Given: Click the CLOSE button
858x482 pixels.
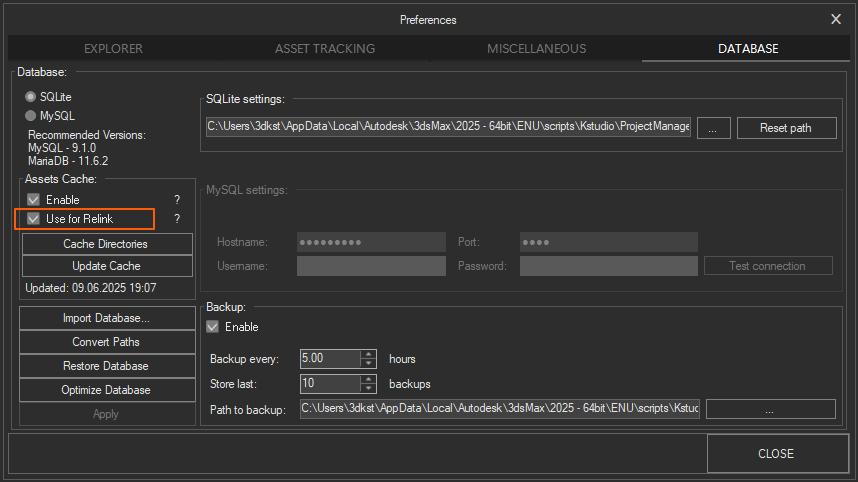Looking at the screenshot, I should pyautogui.click(x=777, y=454).
